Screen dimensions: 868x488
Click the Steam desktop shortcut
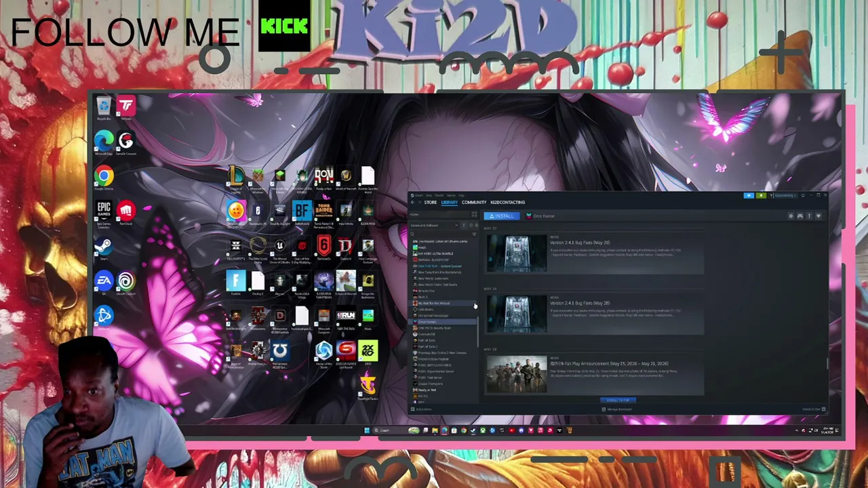click(x=104, y=248)
